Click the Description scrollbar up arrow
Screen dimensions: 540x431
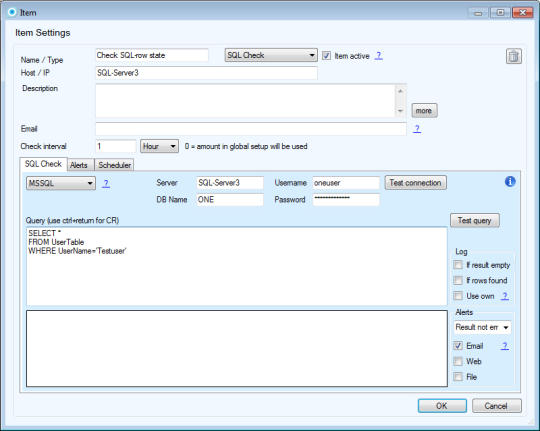[x=401, y=91]
